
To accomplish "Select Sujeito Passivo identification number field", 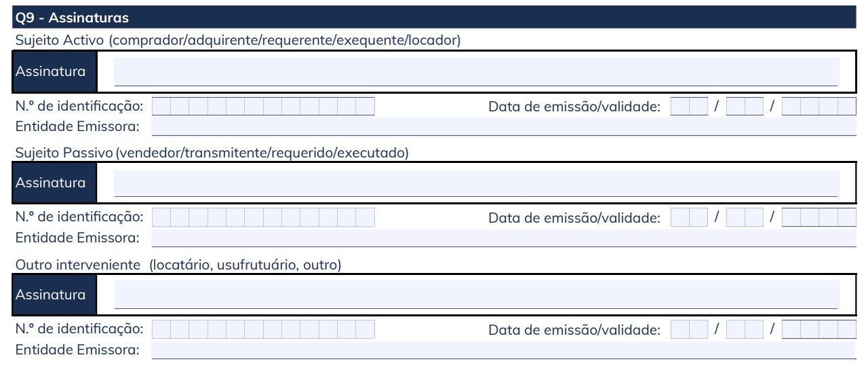I will (x=263, y=218).
